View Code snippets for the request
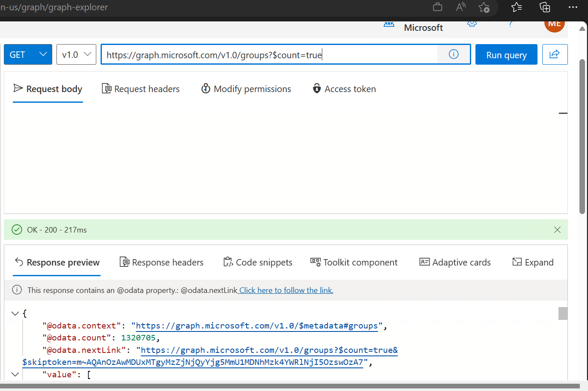The image size is (588, 391). (258, 262)
